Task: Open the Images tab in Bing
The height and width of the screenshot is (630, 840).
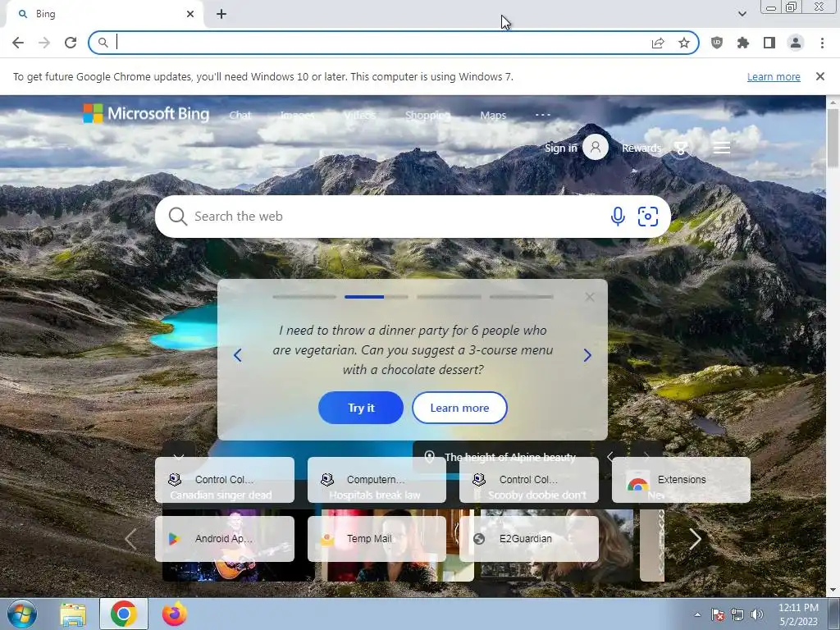Action: [x=297, y=115]
